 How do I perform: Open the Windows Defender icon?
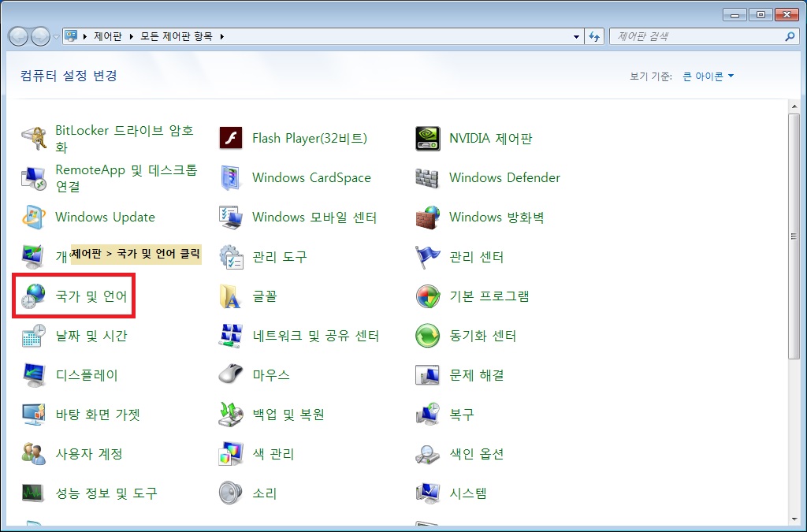[x=428, y=178]
